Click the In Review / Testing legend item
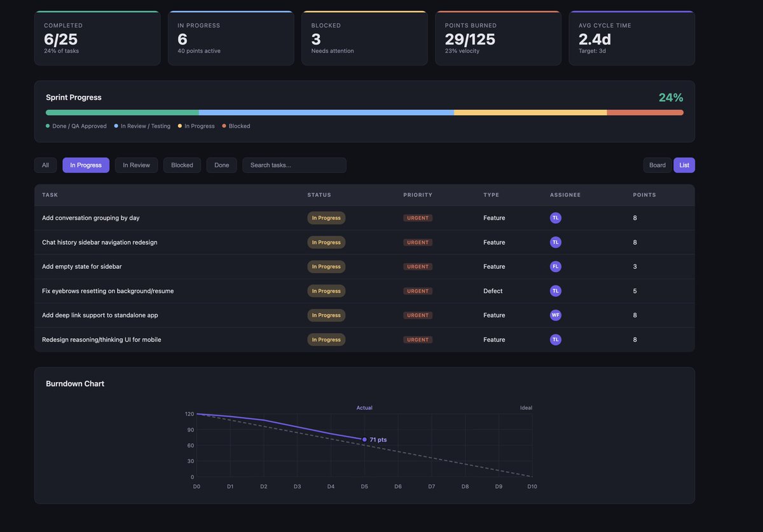The width and height of the screenshot is (763, 532). 142,126
